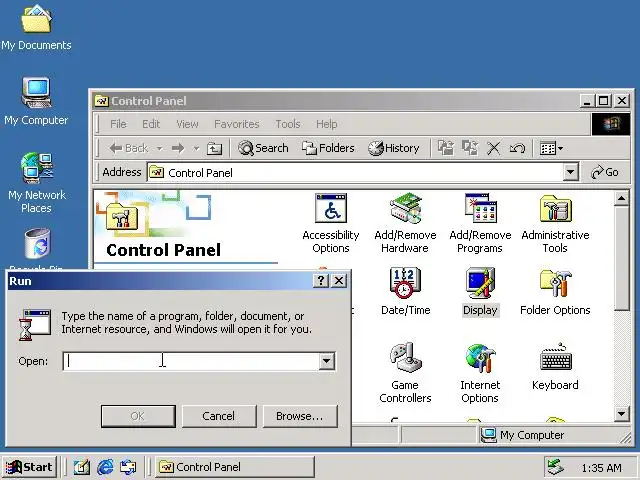Click Cancel in the Run dialog

pyautogui.click(x=219, y=416)
